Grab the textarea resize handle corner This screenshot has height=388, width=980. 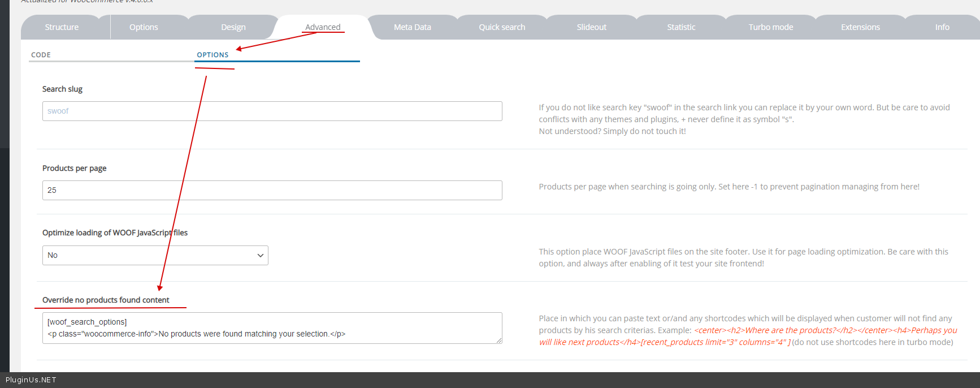point(499,340)
